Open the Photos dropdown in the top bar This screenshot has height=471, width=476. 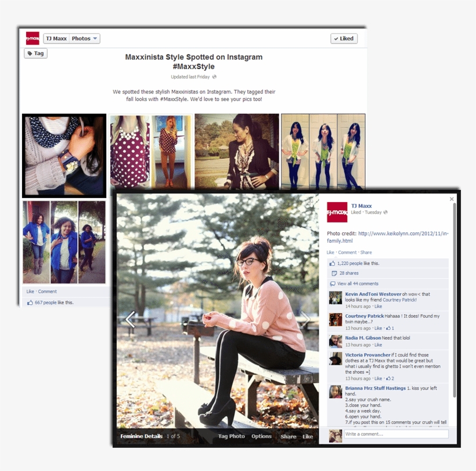pyautogui.click(x=95, y=38)
